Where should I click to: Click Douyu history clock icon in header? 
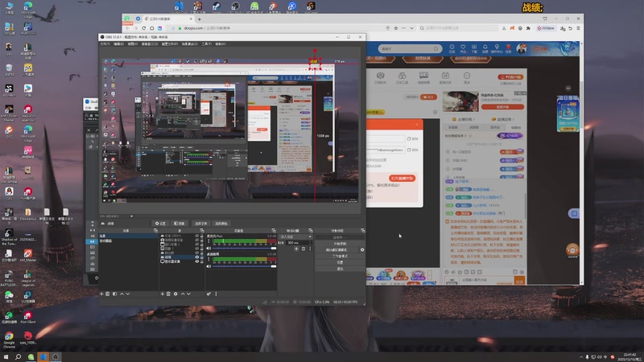[x=452, y=48]
